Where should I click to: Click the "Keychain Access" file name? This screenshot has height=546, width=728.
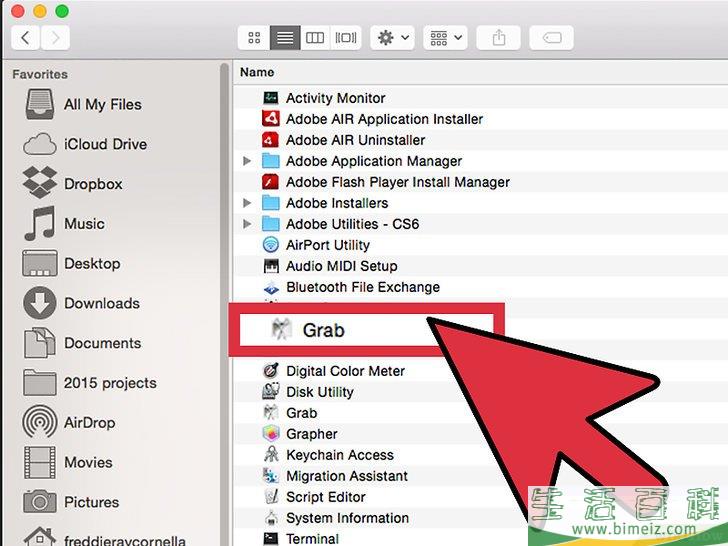[x=340, y=455]
